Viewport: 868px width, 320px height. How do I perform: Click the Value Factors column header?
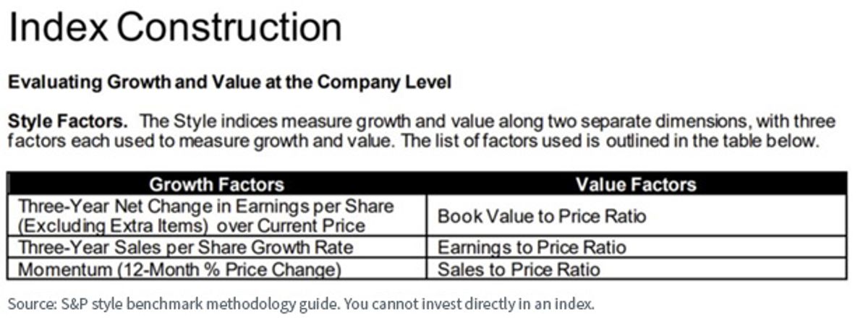pyautogui.click(x=637, y=184)
